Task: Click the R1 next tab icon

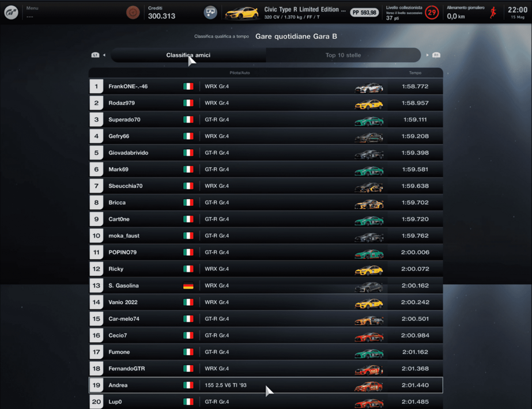Action: click(436, 55)
